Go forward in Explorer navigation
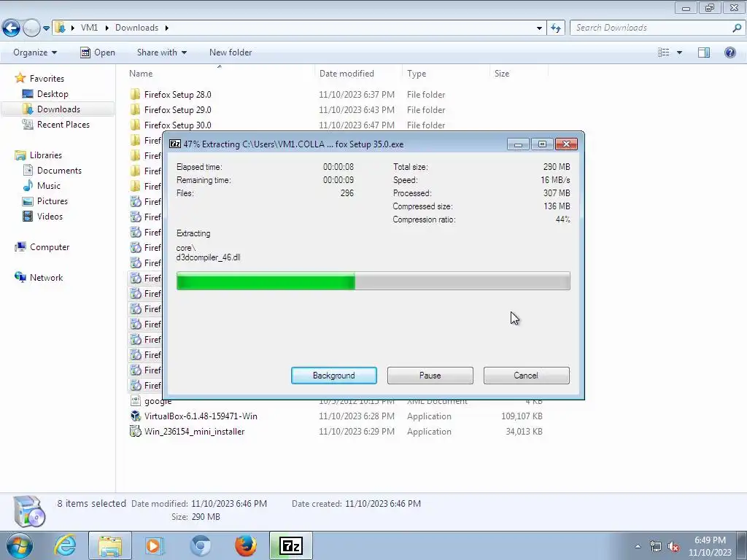The height and width of the screenshot is (560, 747). click(x=31, y=28)
